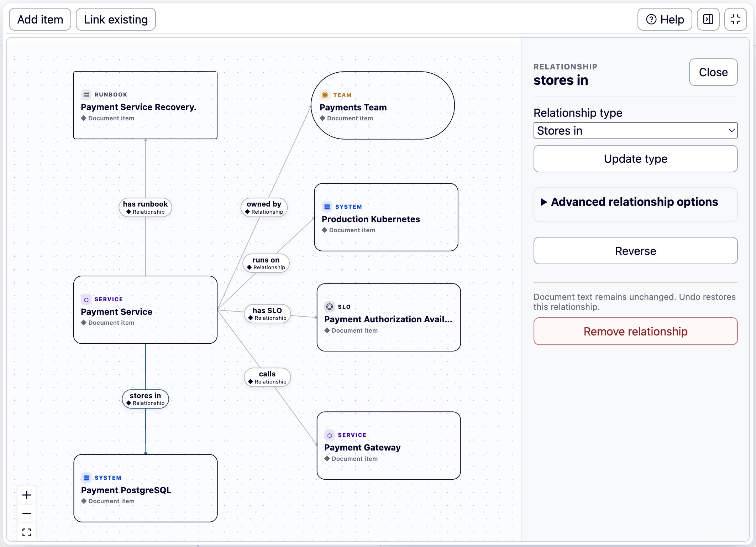
Task: Select the owned by relationship label
Action: point(264,207)
